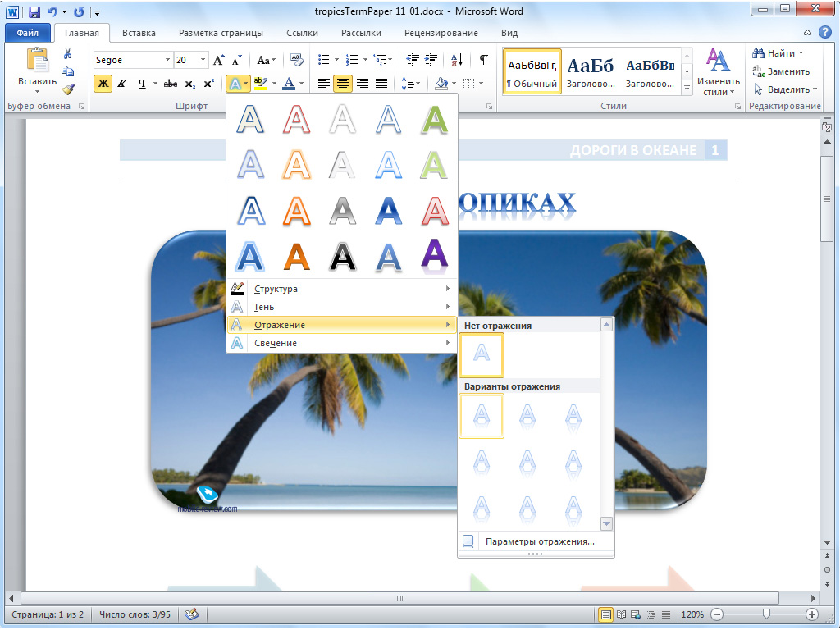The image size is (840, 630).
Task: Expand the styles gallery
Action: [687, 89]
